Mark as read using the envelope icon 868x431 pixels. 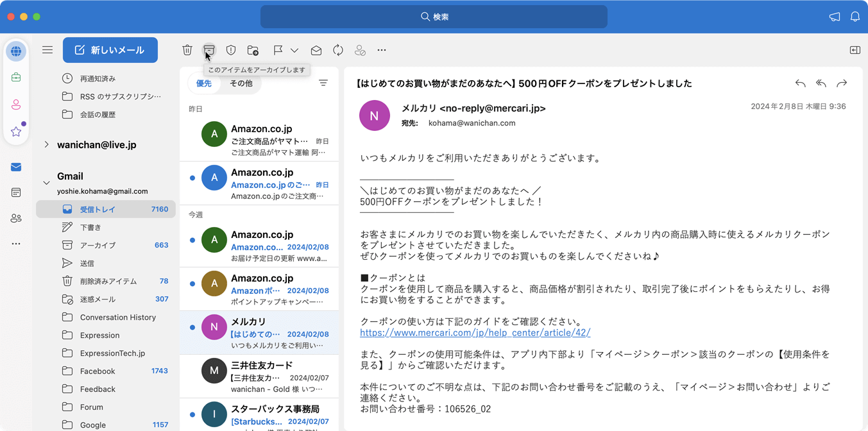click(x=316, y=50)
